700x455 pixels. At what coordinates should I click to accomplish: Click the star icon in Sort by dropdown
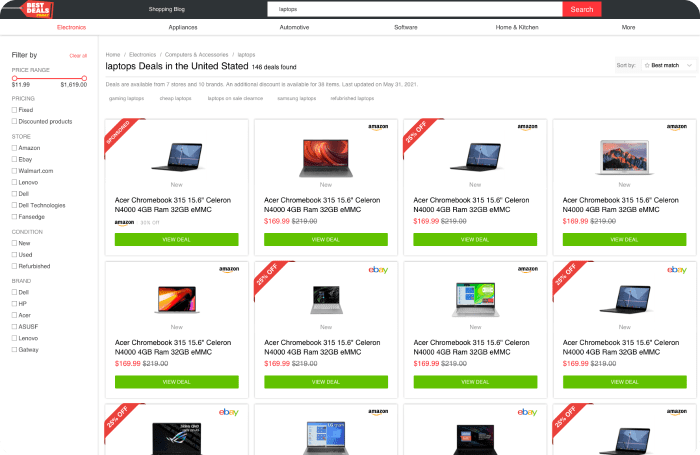click(647, 65)
